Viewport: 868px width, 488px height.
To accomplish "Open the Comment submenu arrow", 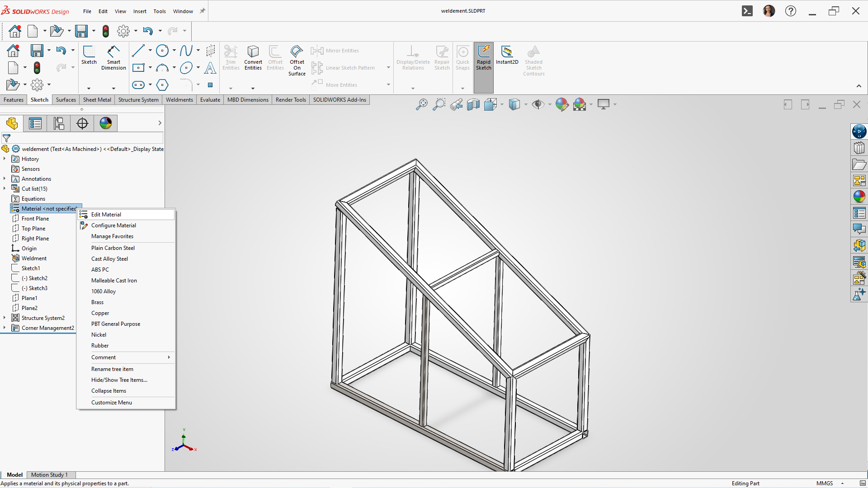I will coord(169,357).
